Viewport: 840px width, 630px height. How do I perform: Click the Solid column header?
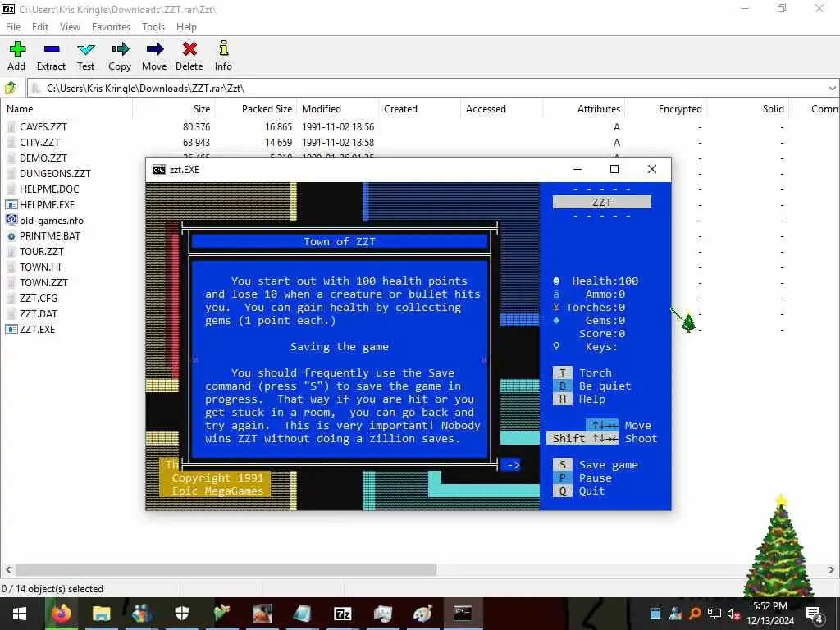747,109
